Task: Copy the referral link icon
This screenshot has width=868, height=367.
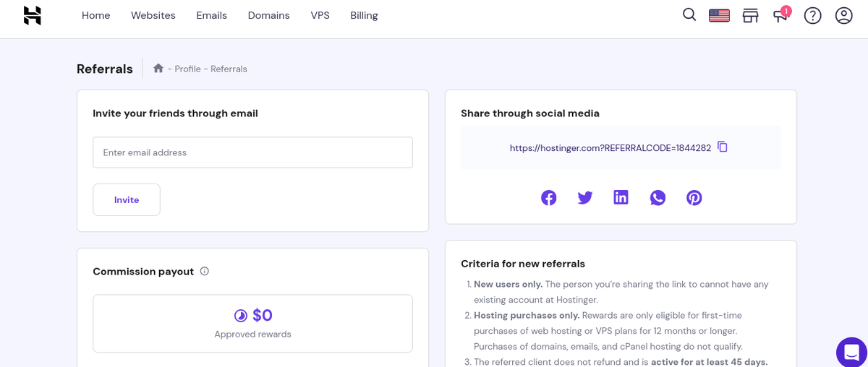Action: click(723, 147)
